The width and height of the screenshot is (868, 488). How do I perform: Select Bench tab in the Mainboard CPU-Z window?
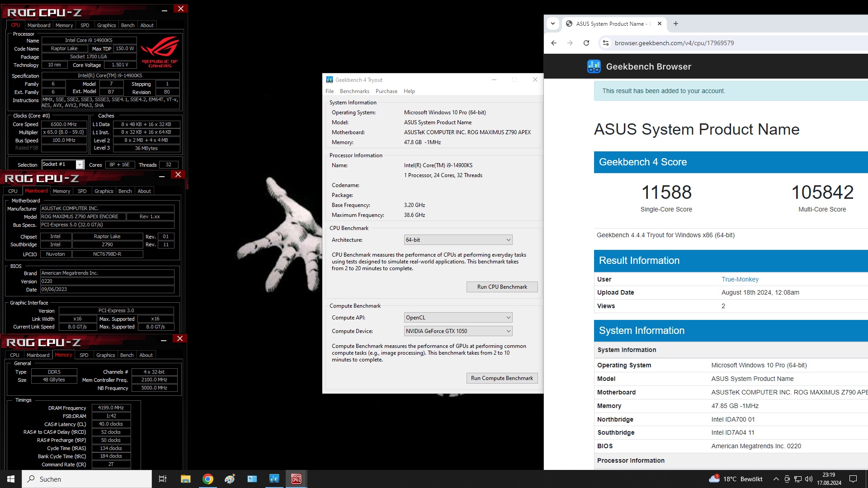point(125,191)
